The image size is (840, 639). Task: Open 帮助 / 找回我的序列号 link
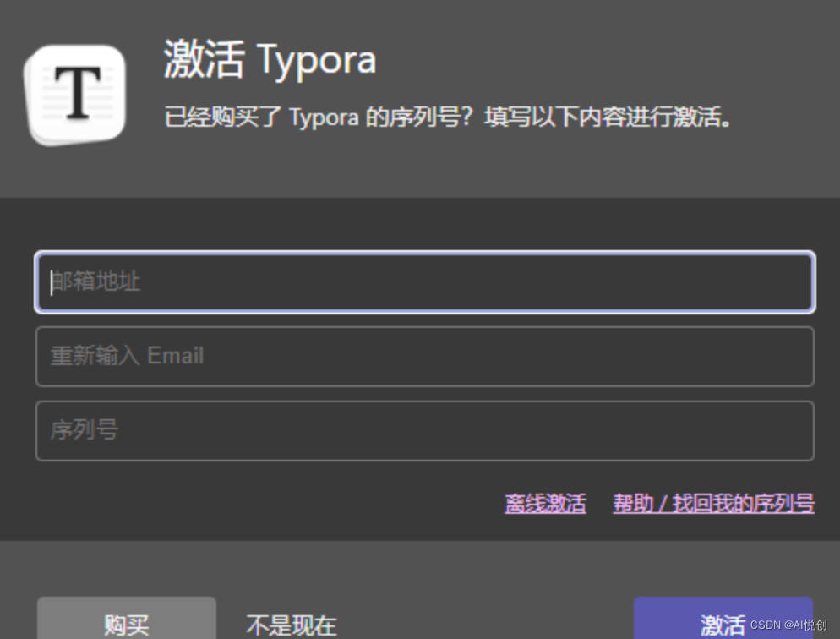[713, 504]
